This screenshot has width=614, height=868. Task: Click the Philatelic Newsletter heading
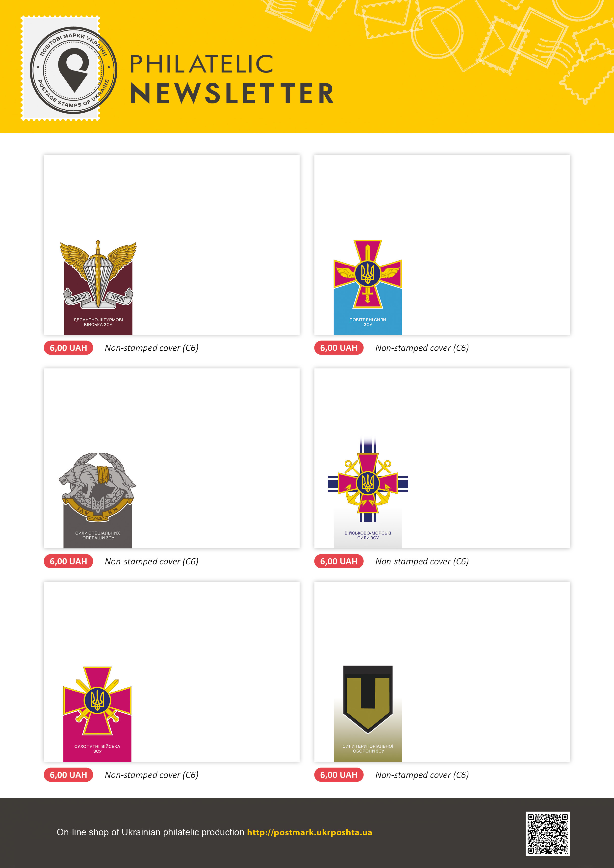[x=232, y=79]
